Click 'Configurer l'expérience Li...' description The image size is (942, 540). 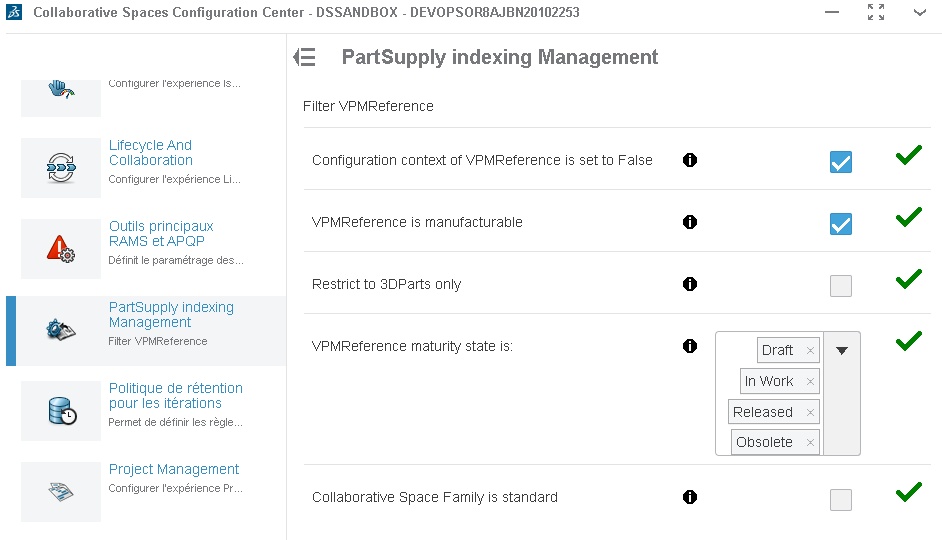tap(174, 179)
